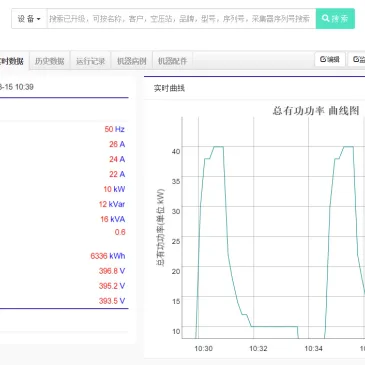Switch to the 历史数据 tab
Image resolution: width=365 pixels, height=365 pixels.
click(50, 61)
